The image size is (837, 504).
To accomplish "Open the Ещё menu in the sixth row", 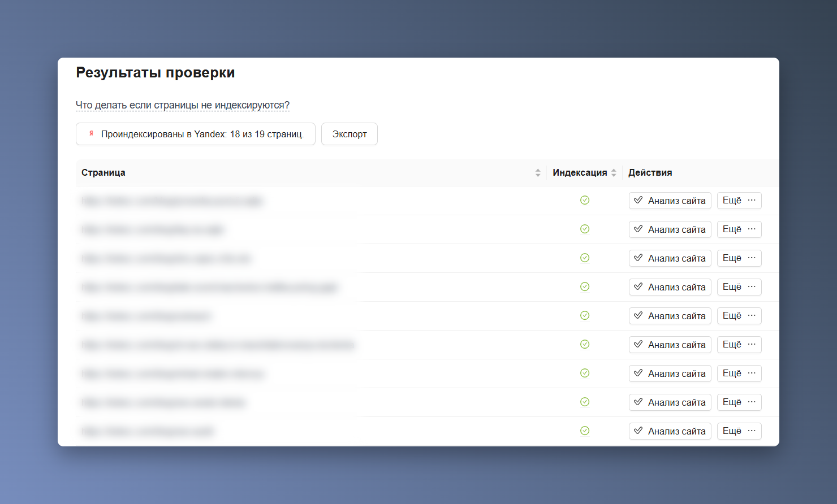I will click(x=739, y=345).
